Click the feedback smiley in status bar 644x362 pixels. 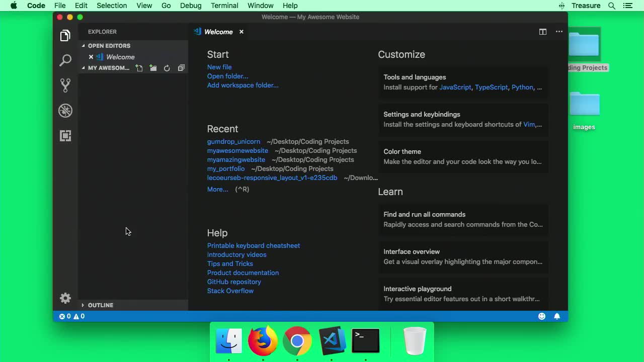(542, 316)
